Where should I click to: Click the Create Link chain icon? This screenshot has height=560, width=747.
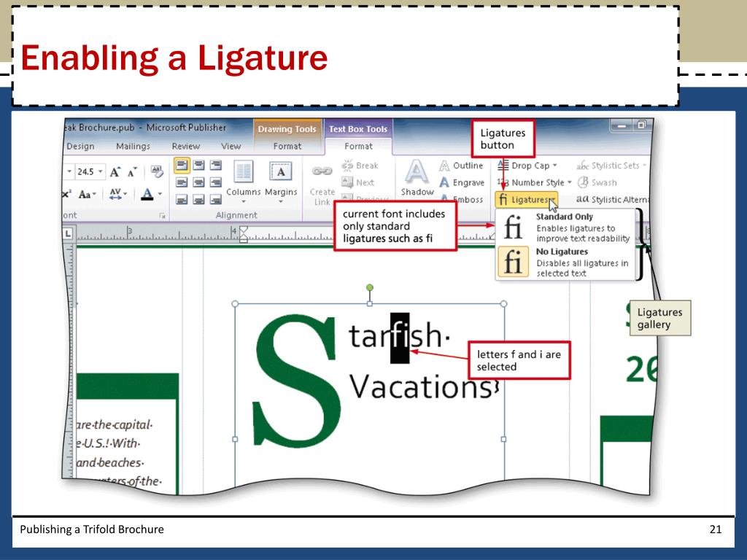pyautogui.click(x=322, y=171)
